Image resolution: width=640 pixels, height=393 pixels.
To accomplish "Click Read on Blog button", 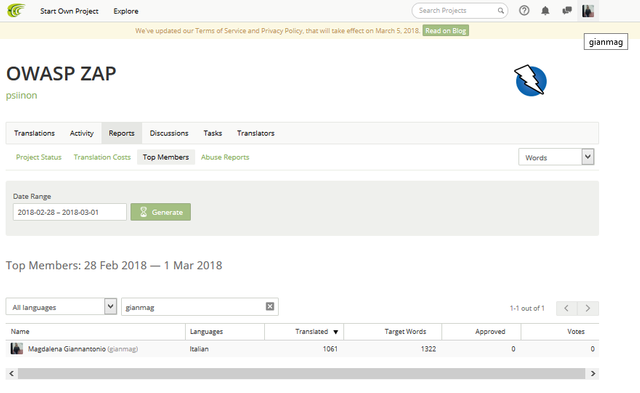I will point(446,31).
